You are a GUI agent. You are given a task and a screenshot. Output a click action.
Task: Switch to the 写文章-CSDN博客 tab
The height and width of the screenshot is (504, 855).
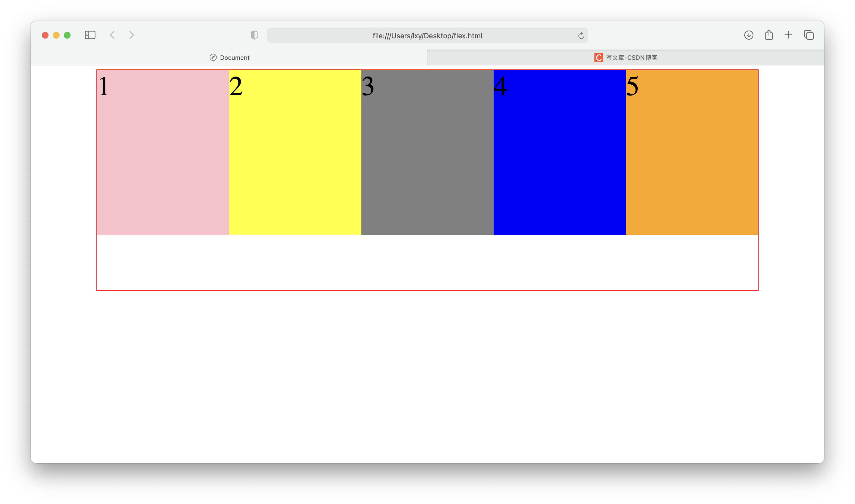tap(626, 57)
